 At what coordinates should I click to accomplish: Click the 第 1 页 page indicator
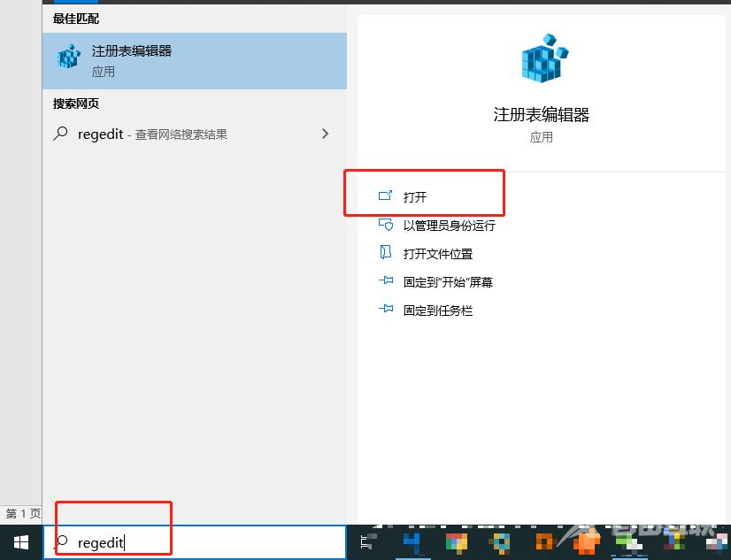click(22, 513)
